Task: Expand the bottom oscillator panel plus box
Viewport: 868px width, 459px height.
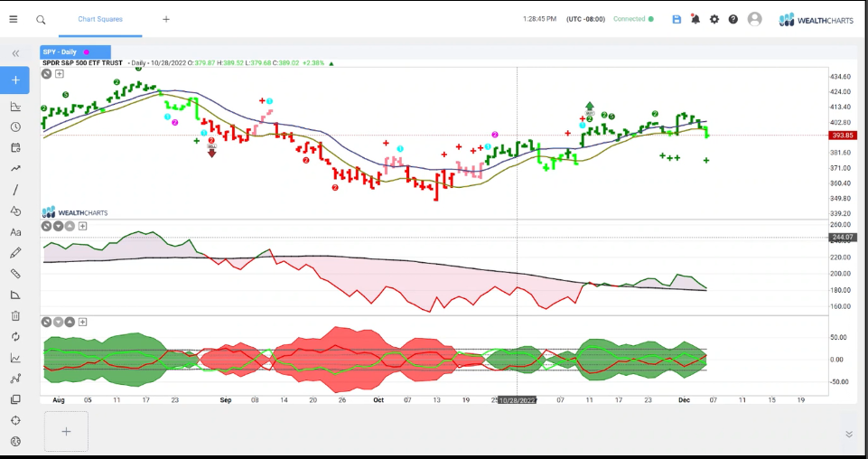Action: point(82,322)
